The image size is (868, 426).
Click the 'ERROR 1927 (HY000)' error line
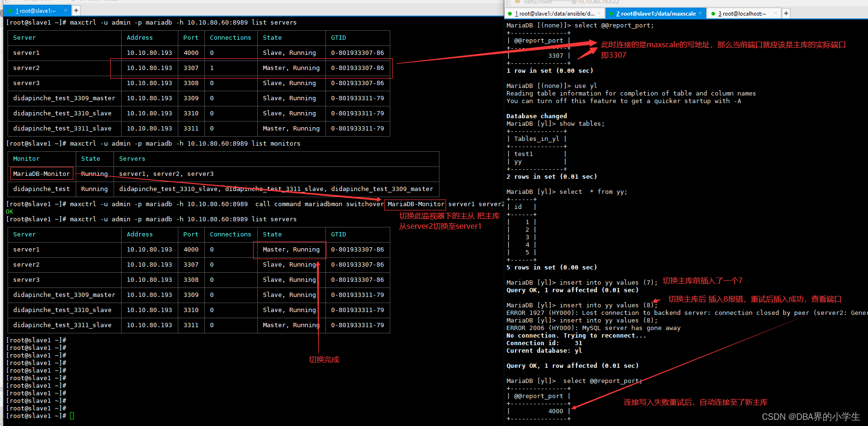pyautogui.click(x=687, y=313)
